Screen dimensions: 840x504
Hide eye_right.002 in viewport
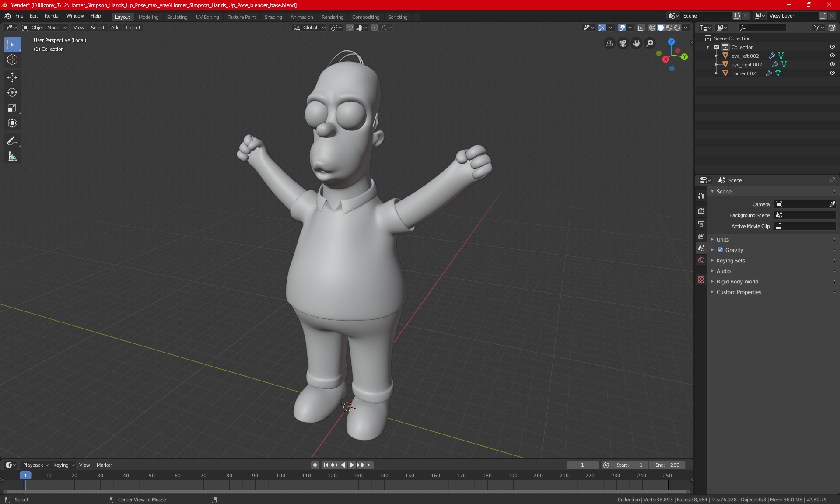click(x=832, y=64)
